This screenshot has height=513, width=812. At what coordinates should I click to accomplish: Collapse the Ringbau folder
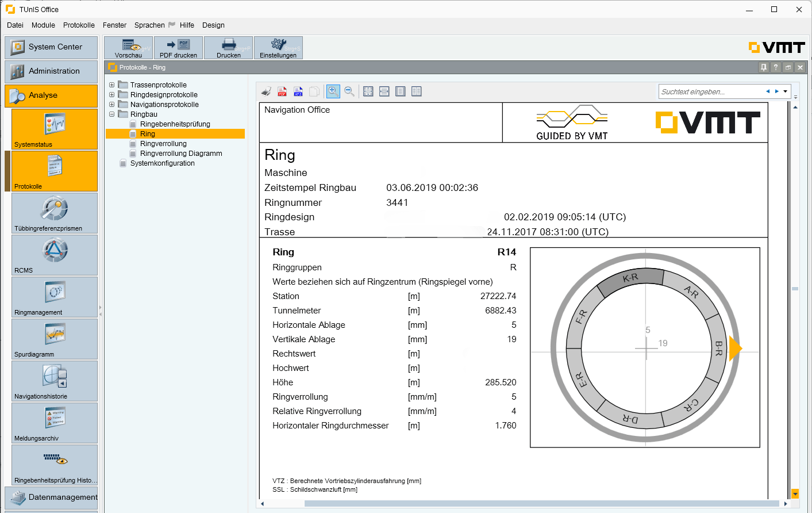tap(111, 114)
